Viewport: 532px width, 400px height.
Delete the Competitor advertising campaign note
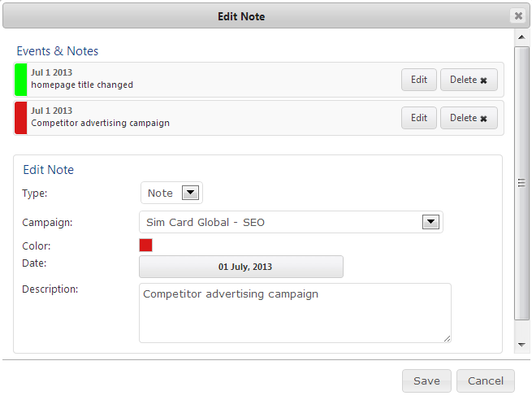click(x=469, y=118)
